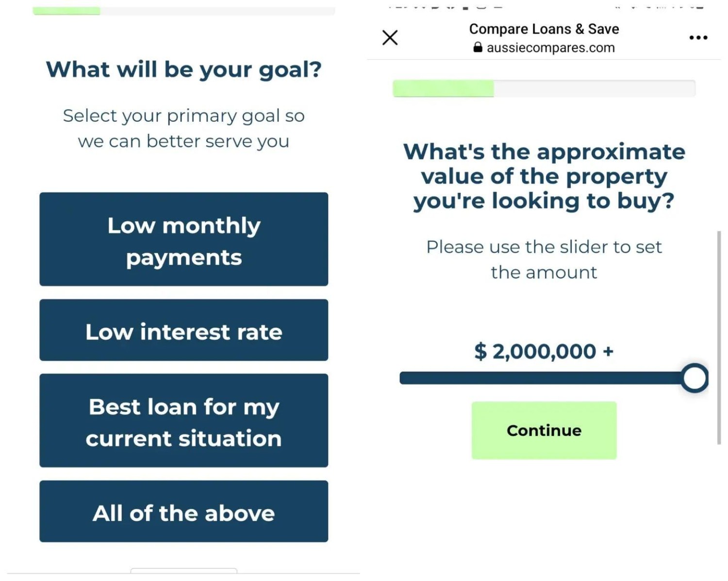728x581 pixels.
Task: Choose "Low monthly payments" goal
Action: (x=183, y=239)
